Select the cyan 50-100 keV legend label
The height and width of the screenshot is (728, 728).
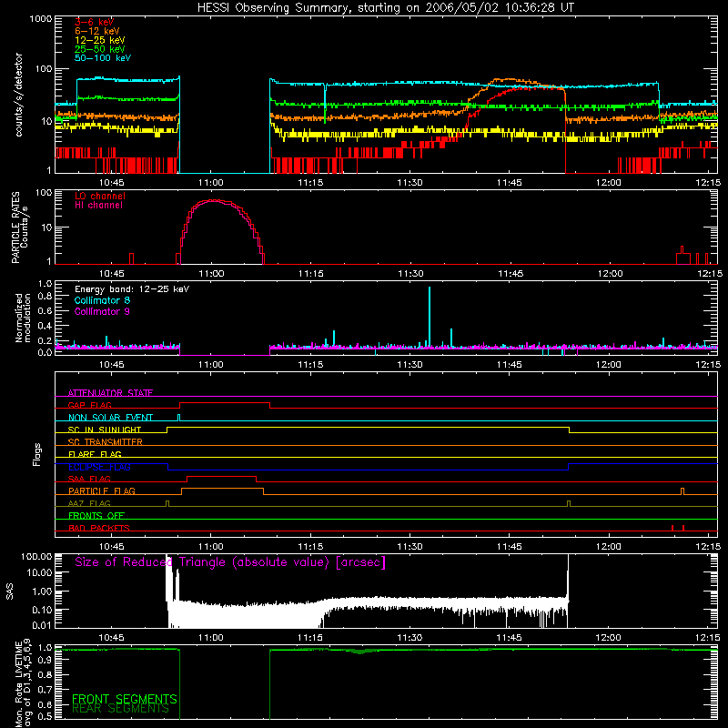pyautogui.click(x=103, y=58)
